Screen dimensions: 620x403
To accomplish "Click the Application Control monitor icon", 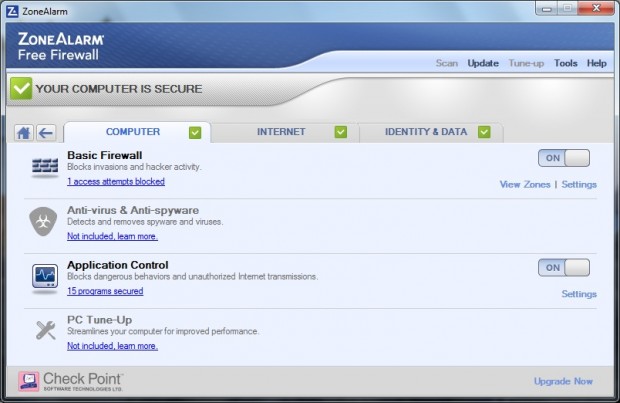I will (45, 276).
